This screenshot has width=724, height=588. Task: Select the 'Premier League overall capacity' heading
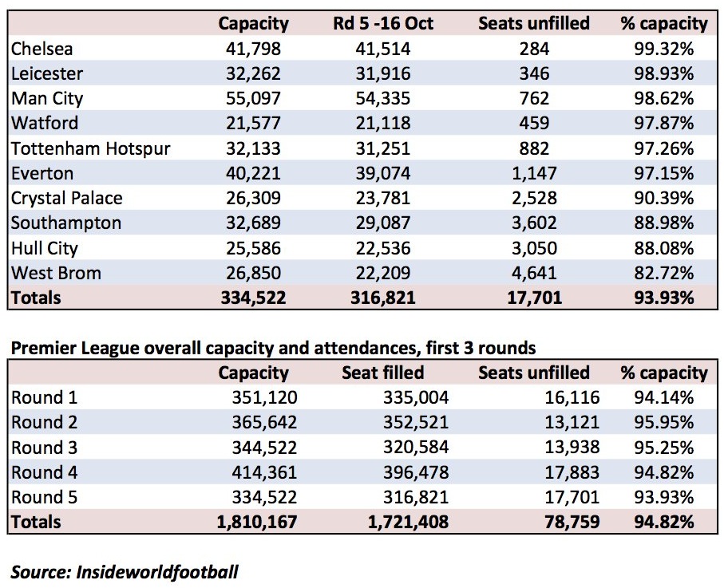pos(273,349)
